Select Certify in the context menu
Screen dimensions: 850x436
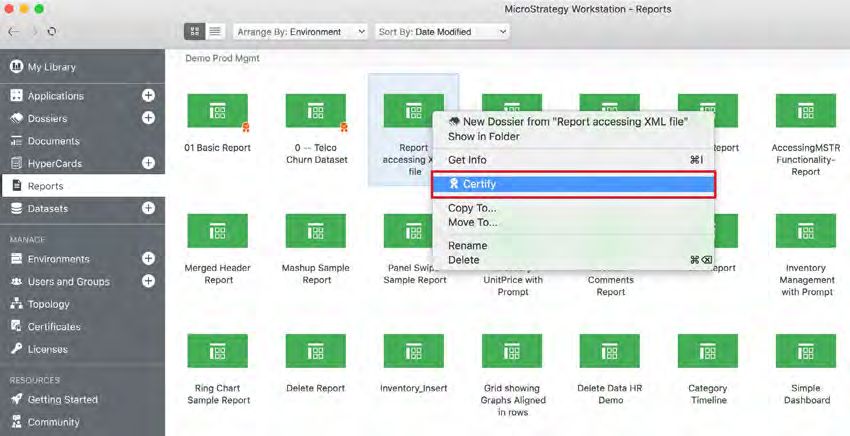(x=574, y=184)
